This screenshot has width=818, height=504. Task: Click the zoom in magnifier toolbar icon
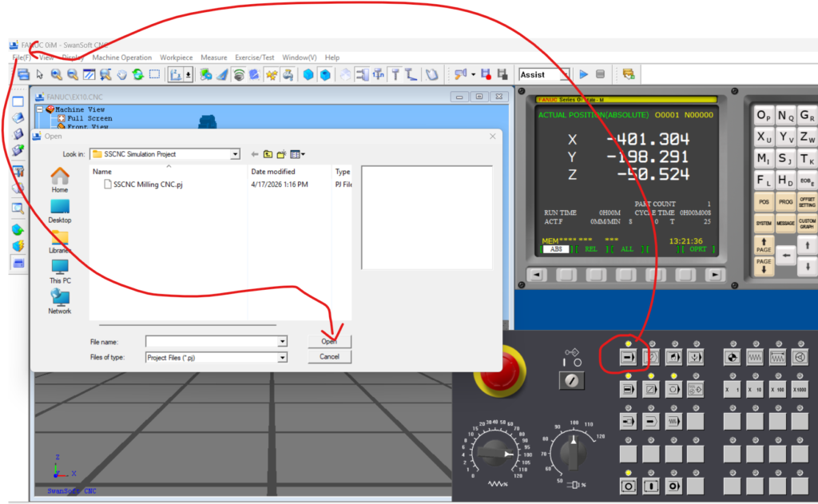click(x=57, y=74)
